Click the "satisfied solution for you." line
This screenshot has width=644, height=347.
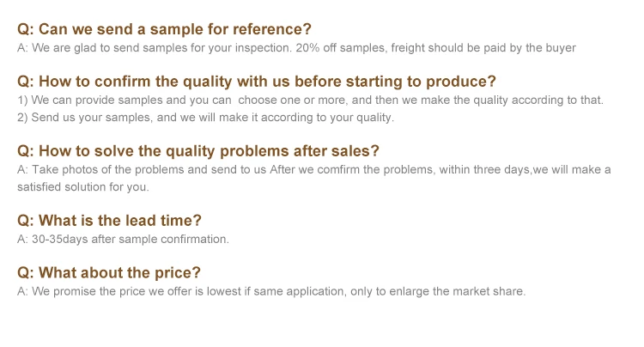(x=83, y=187)
